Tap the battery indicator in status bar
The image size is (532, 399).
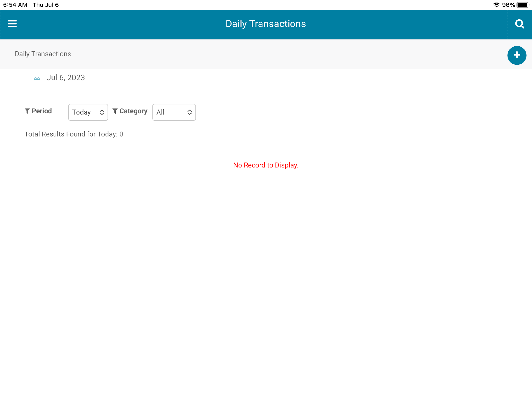click(x=522, y=5)
